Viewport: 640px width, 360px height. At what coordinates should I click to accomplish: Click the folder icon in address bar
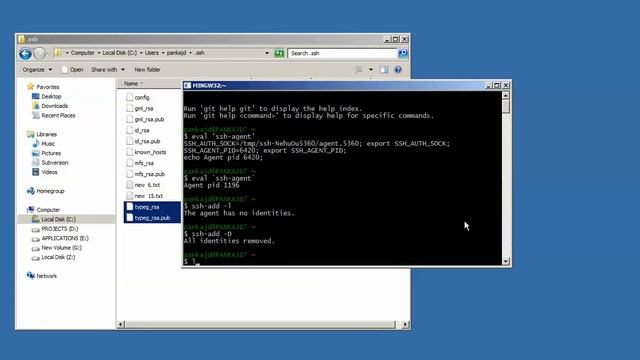coord(58,53)
